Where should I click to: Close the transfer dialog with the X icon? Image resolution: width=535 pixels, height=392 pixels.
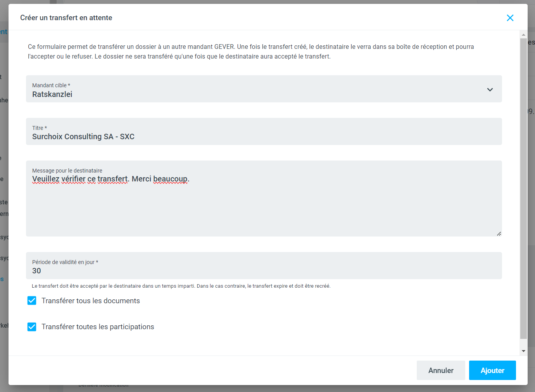[x=510, y=18]
